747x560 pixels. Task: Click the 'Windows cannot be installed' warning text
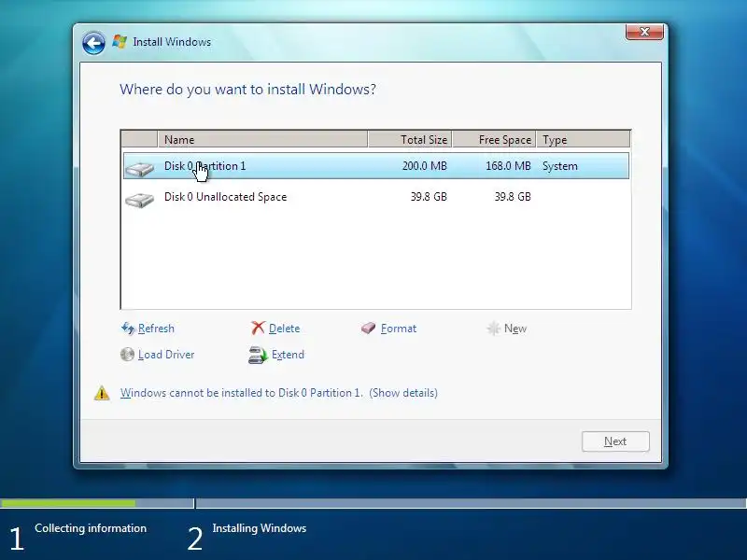click(x=242, y=393)
